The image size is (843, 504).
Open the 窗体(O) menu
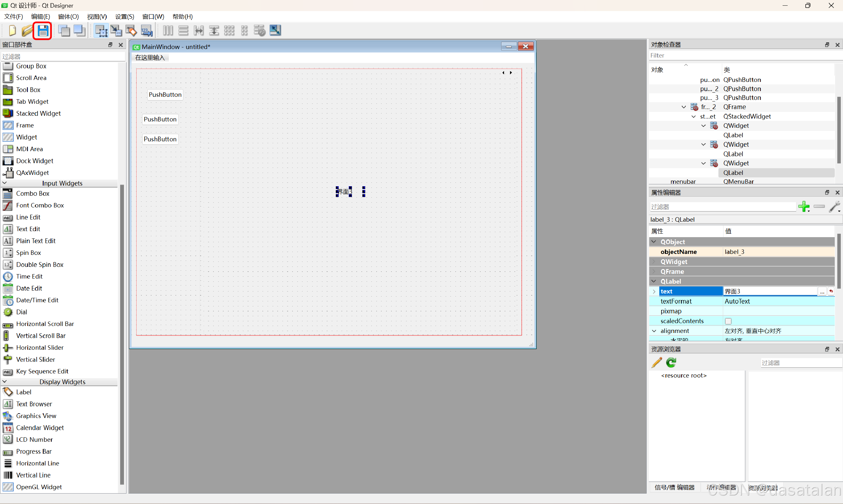pyautogui.click(x=68, y=17)
